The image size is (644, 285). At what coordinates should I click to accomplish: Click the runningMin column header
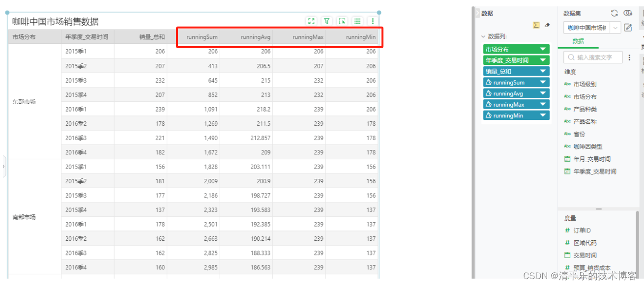coord(351,37)
